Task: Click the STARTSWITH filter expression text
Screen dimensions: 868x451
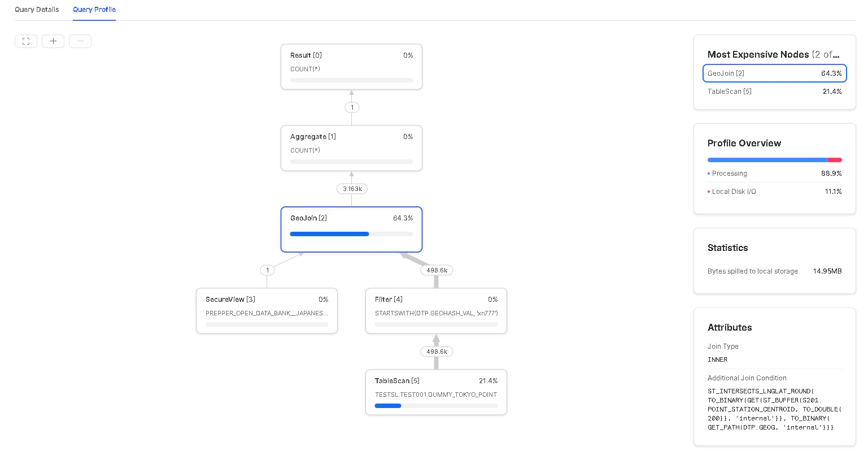Action: [436, 313]
